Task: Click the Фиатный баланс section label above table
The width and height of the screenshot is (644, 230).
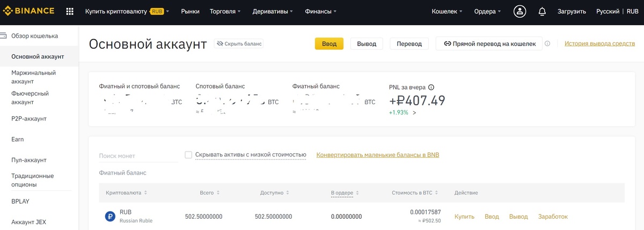Action: pyautogui.click(x=123, y=173)
